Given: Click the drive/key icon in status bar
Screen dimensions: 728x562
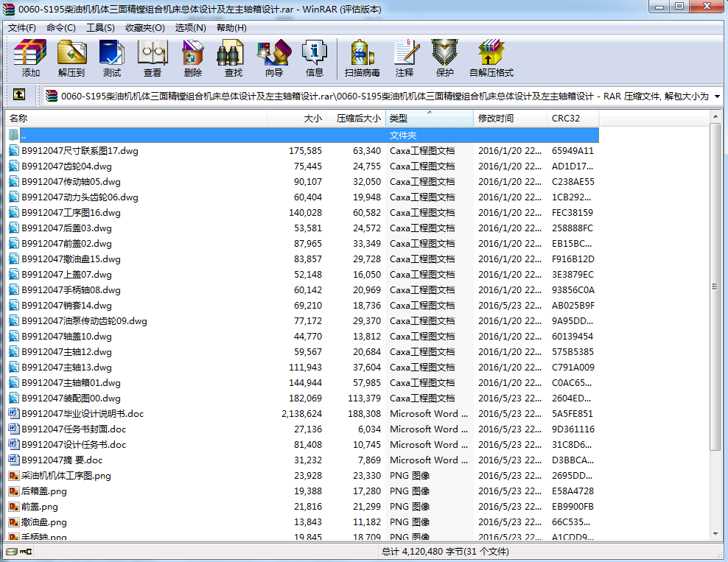Looking at the screenshot, I should coord(19,552).
